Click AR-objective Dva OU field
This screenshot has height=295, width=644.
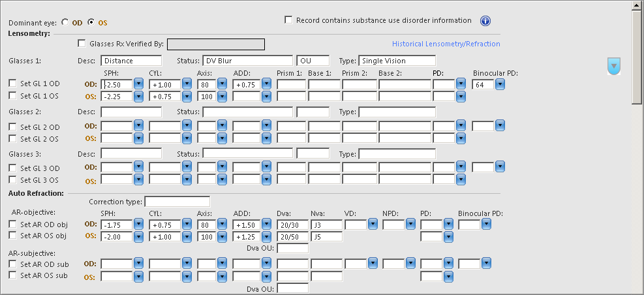click(292, 248)
